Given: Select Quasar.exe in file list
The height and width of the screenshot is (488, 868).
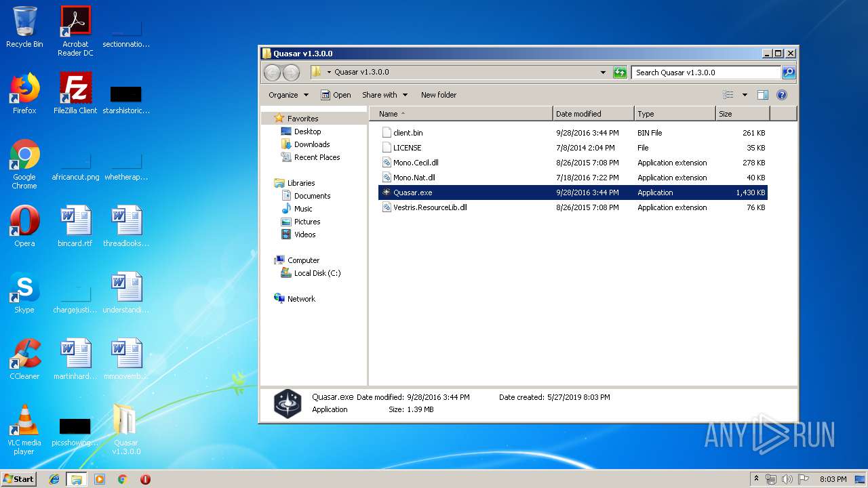Looking at the screenshot, I should tap(572, 192).
